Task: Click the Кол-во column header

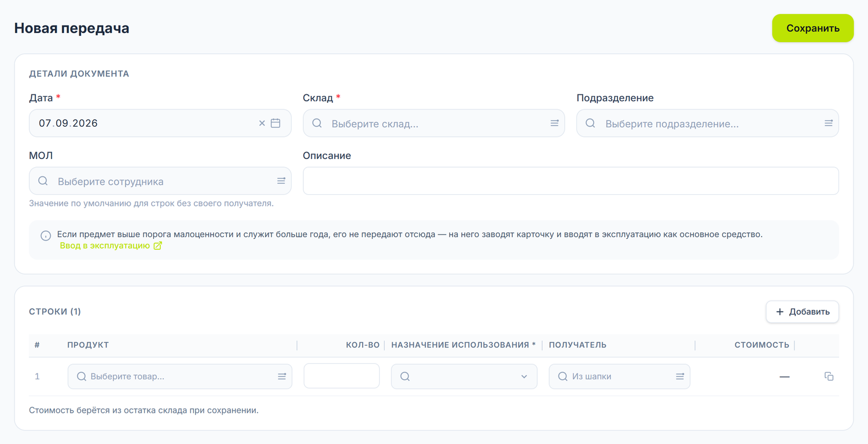Action: tap(363, 345)
